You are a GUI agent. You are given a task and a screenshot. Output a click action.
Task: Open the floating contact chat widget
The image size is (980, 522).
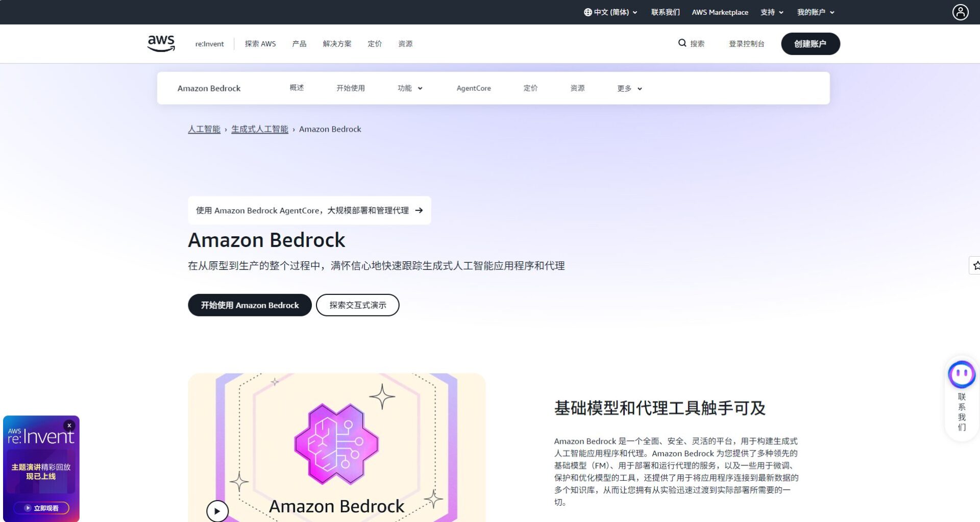(961, 374)
